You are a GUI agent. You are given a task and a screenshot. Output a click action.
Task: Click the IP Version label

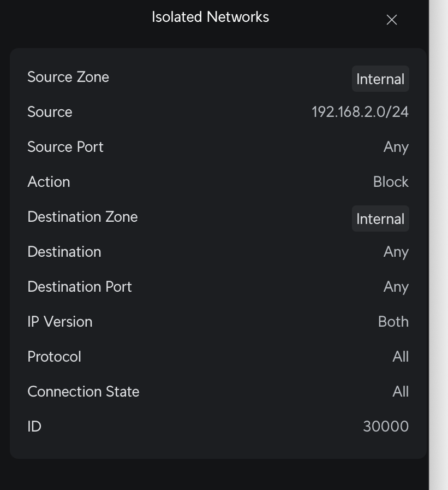coord(59,322)
